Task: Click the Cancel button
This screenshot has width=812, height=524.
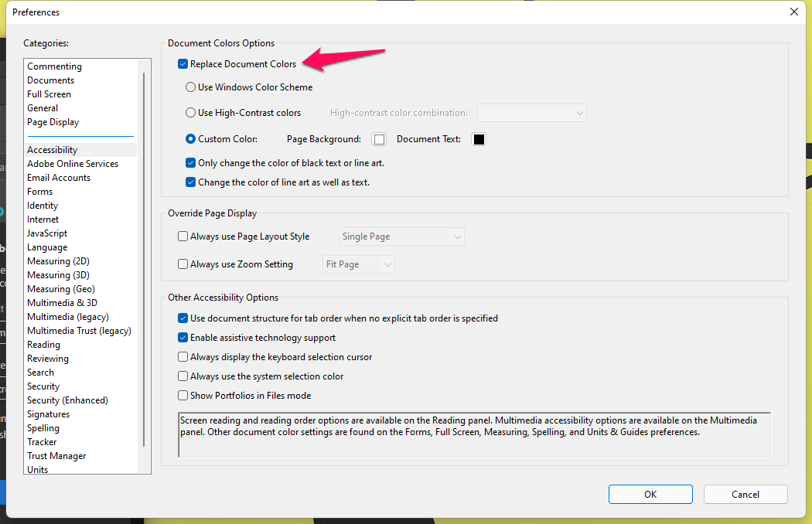Action: click(x=745, y=495)
